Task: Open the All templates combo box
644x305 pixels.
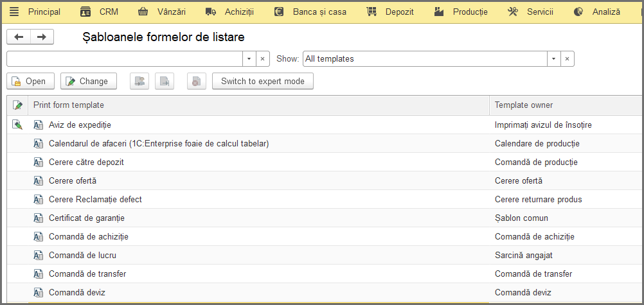Action: 425,58
